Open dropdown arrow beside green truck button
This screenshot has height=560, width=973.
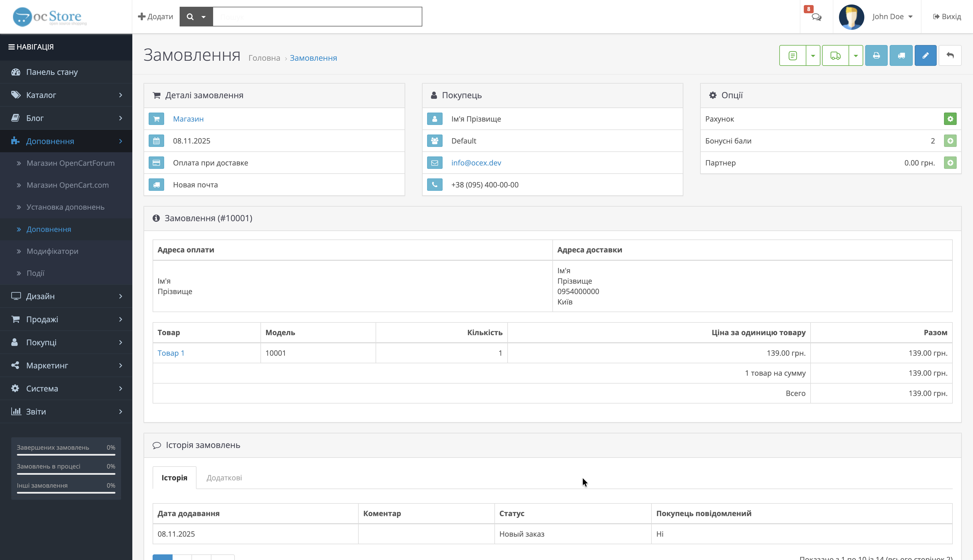coord(856,56)
